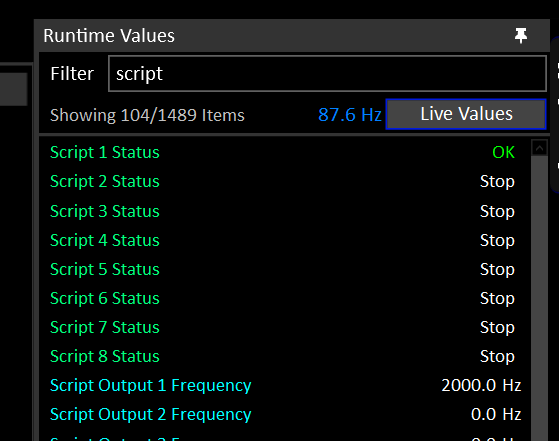Select the Script 2 Status row
The width and height of the screenshot is (559, 441).
tap(284, 181)
